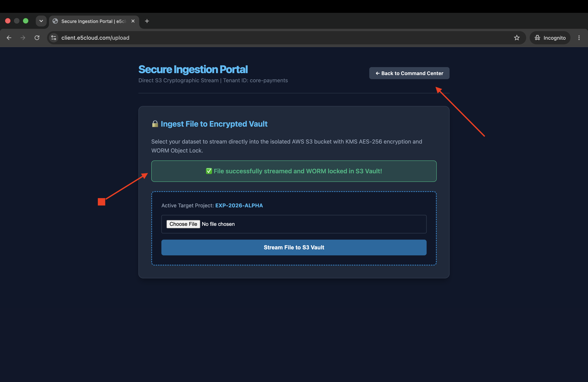Click the KMS AES-256 encryption description text
588x382 pixels.
pos(287,146)
